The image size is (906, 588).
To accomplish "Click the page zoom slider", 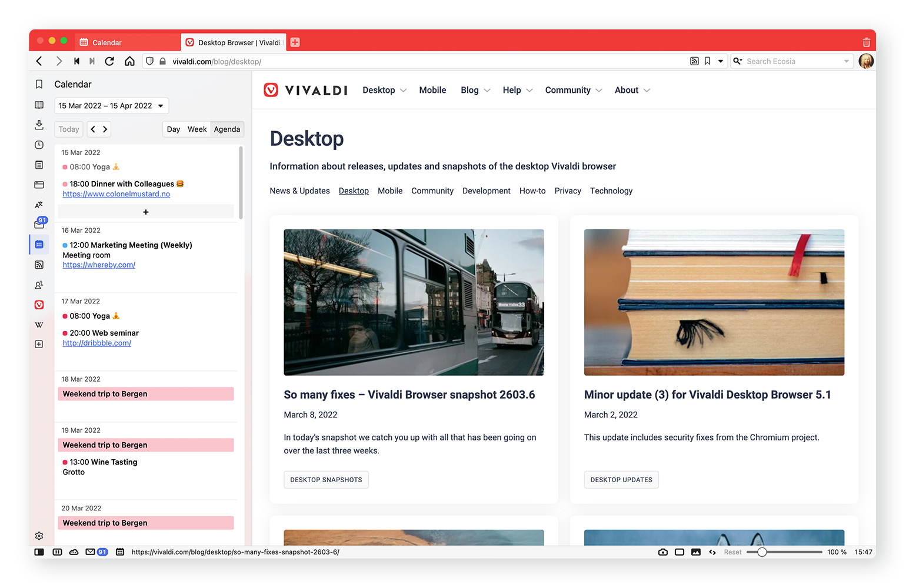I will tap(784, 552).
